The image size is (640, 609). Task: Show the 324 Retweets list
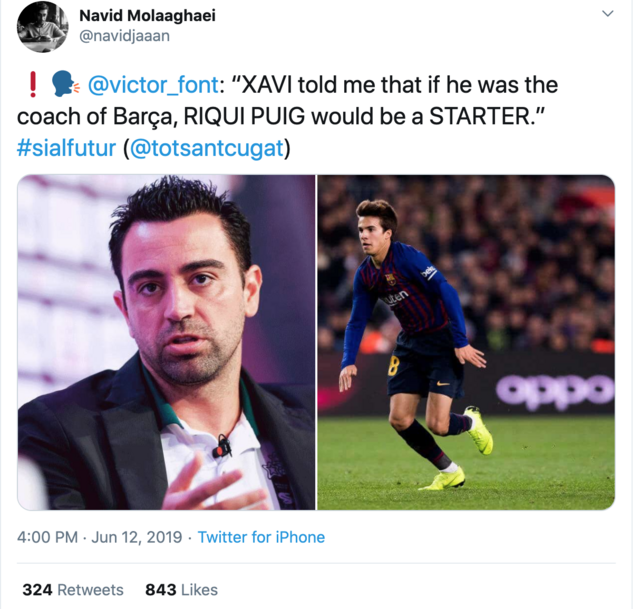click(x=73, y=590)
